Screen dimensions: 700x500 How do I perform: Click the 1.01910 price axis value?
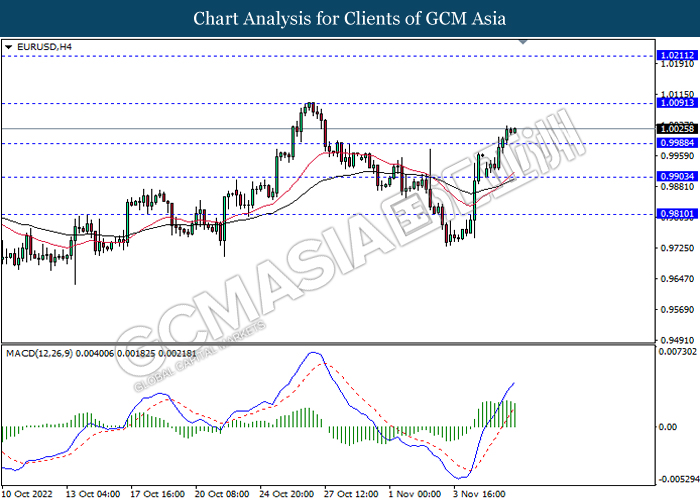pos(677,64)
